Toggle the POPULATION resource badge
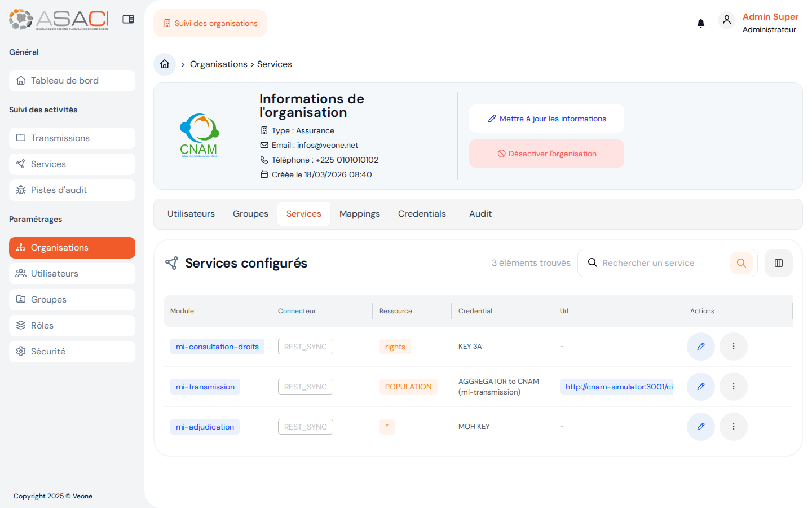Viewport: 812px width, 508px height. [x=408, y=387]
